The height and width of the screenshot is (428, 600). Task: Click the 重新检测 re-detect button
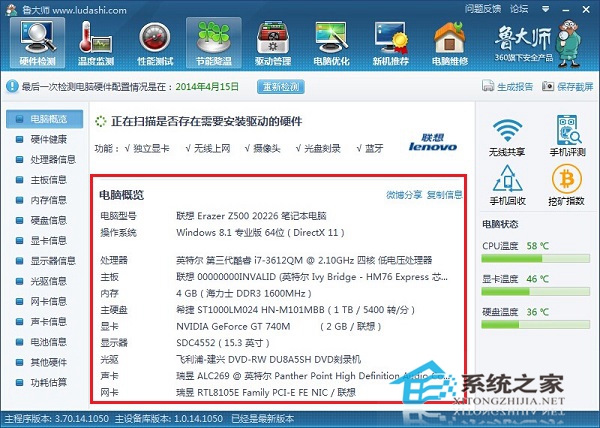point(281,86)
